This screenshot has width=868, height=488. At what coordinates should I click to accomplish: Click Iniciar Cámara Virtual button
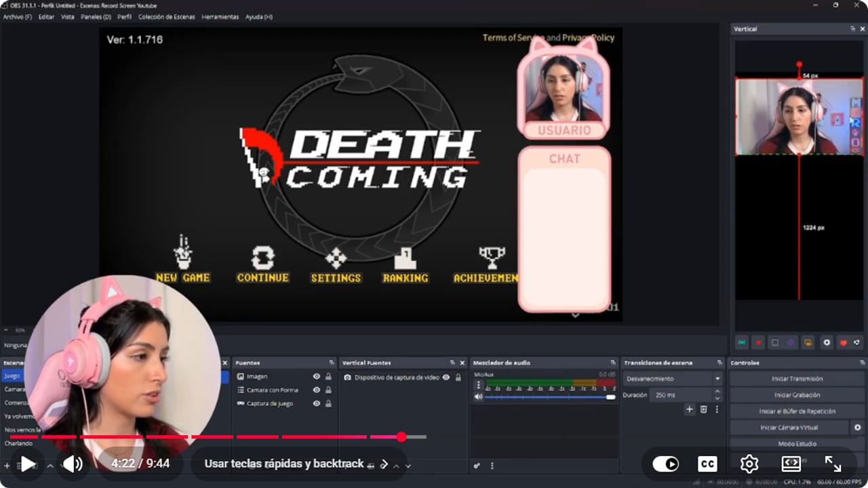(789, 428)
